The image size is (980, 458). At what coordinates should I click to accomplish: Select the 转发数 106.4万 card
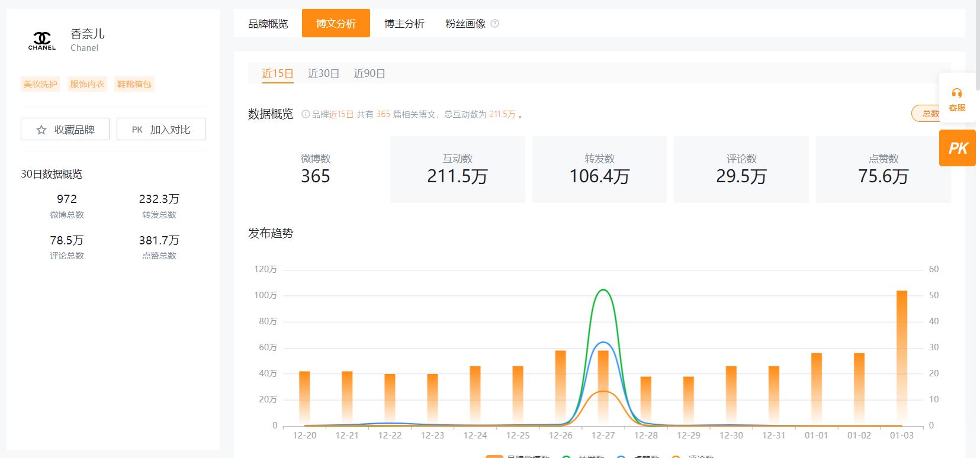click(x=599, y=169)
